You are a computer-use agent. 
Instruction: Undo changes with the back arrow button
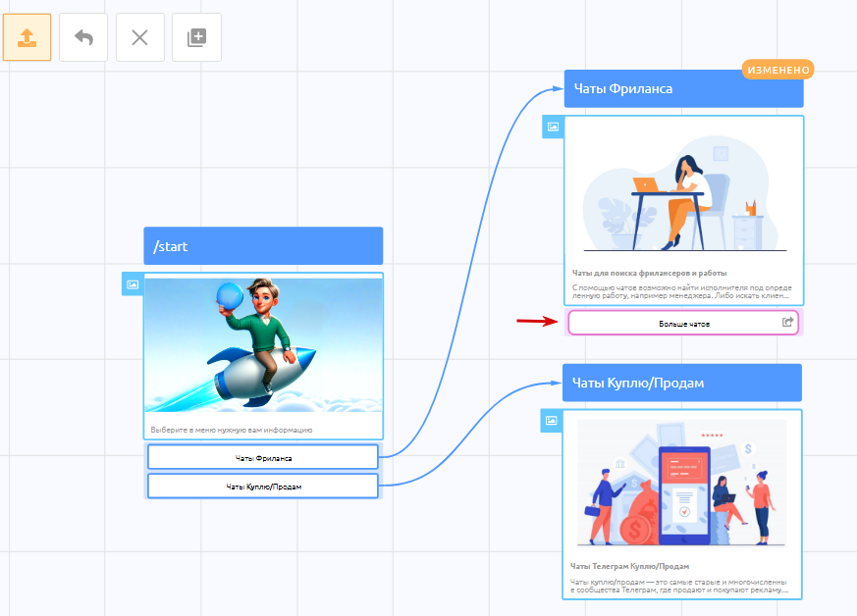[83, 37]
